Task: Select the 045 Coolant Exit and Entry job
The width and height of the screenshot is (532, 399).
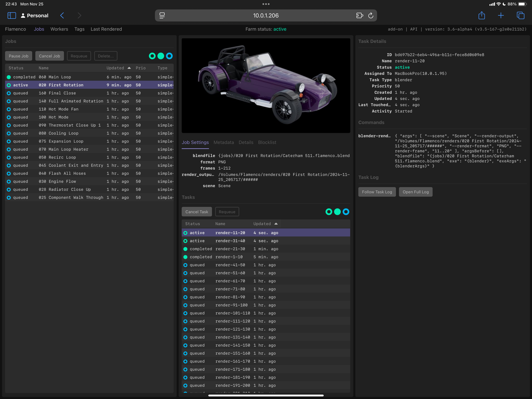Action: point(89,165)
